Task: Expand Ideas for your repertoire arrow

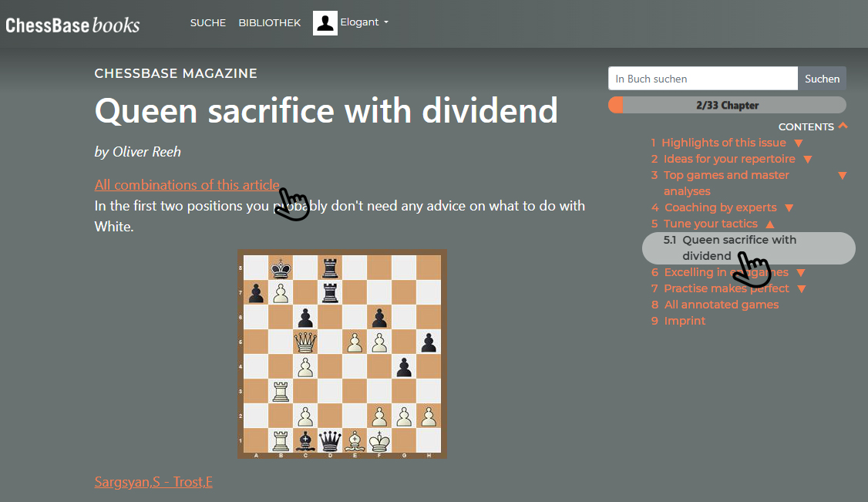Action: click(x=807, y=160)
